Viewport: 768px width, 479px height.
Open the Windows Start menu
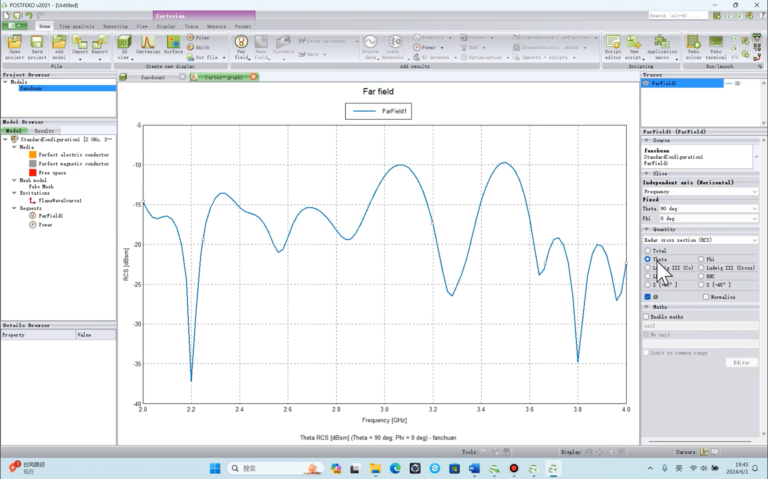pyautogui.click(x=215, y=469)
